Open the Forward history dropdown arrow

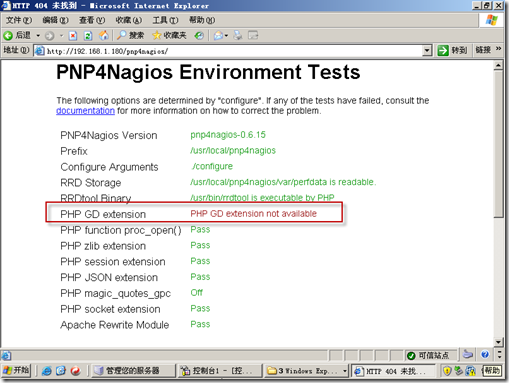pos(61,35)
